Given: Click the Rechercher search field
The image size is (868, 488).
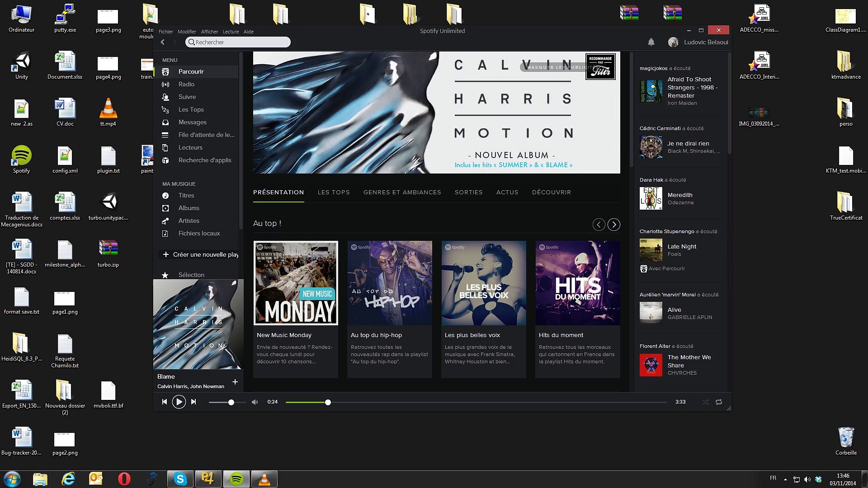Looking at the screenshot, I should point(238,42).
